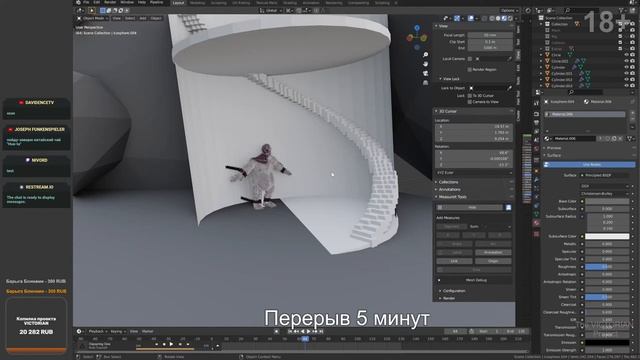
Task: Select rendered viewport shading icon
Action: point(510,18)
